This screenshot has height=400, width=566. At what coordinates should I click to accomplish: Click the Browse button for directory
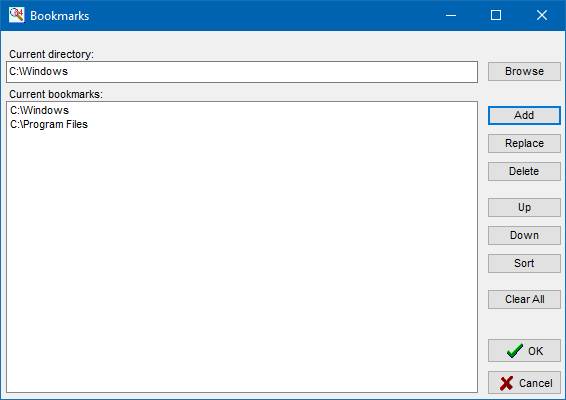(x=524, y=71)
